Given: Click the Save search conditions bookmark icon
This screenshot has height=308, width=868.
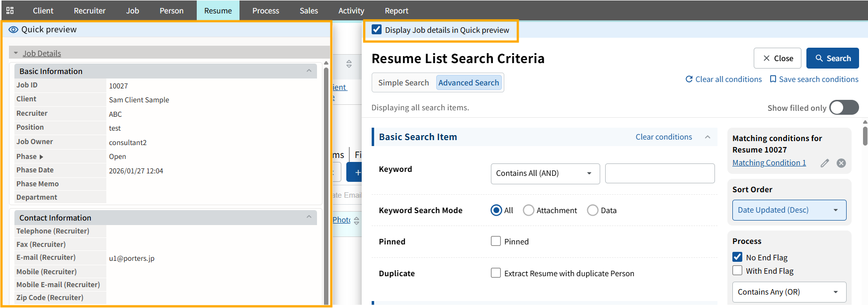Looking at the screenshot, I should pyautogui.click(x=773, y=79).
